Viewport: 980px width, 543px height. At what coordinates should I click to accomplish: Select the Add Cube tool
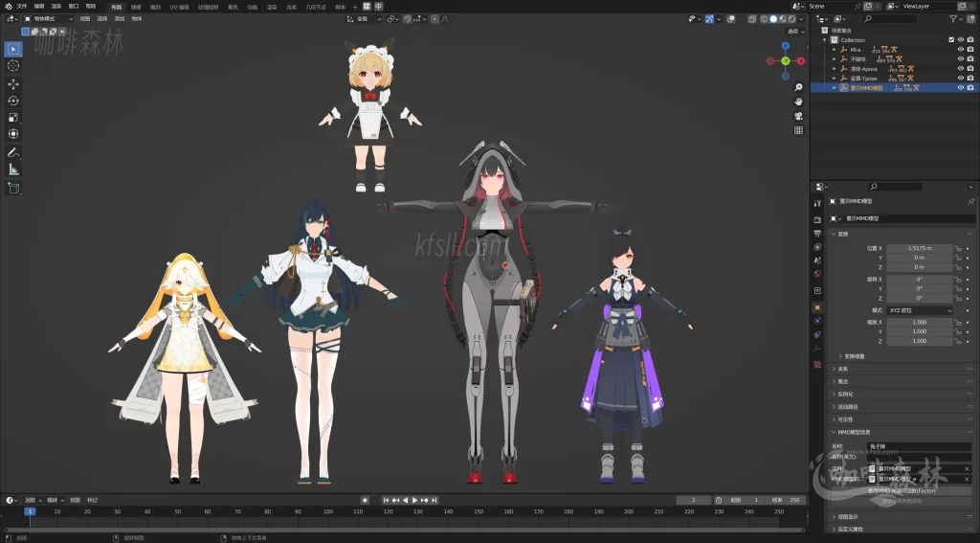pos(13,188)
